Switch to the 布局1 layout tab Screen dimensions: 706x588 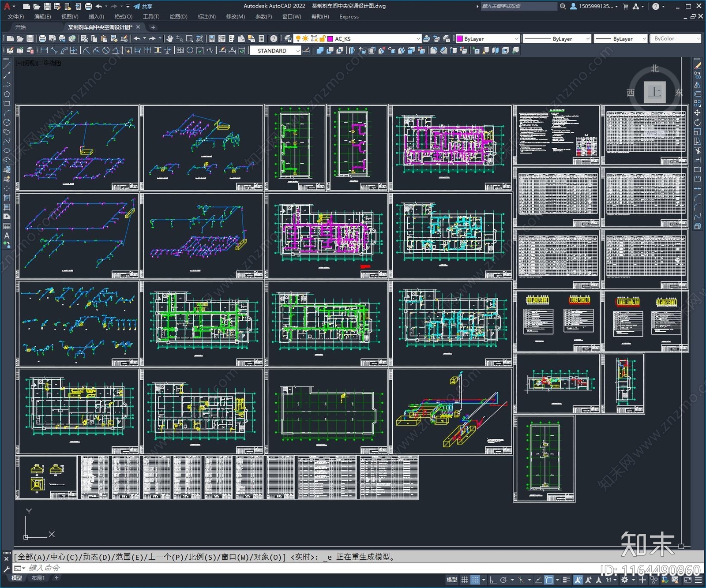[x=38, y=578]
